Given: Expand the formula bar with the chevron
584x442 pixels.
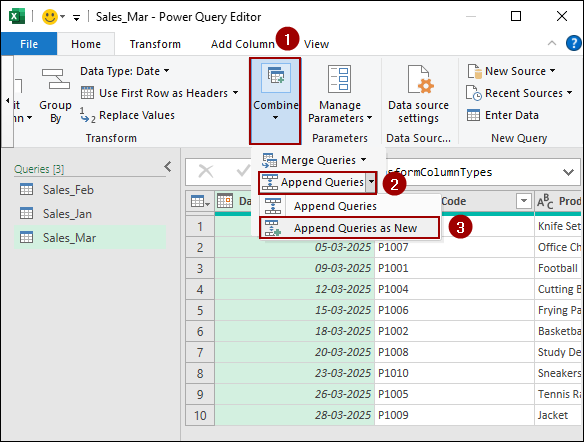Looking at the screenshot, I should [x=568, y=172].
